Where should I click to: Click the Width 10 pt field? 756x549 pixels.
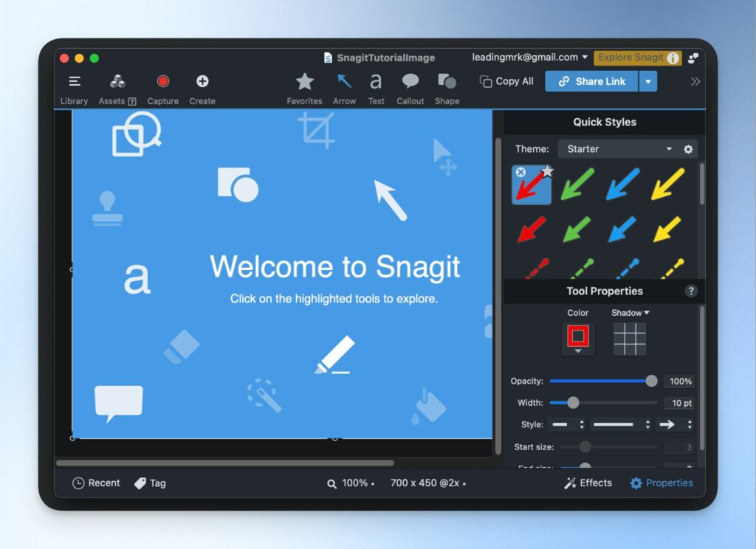(679, 403)
